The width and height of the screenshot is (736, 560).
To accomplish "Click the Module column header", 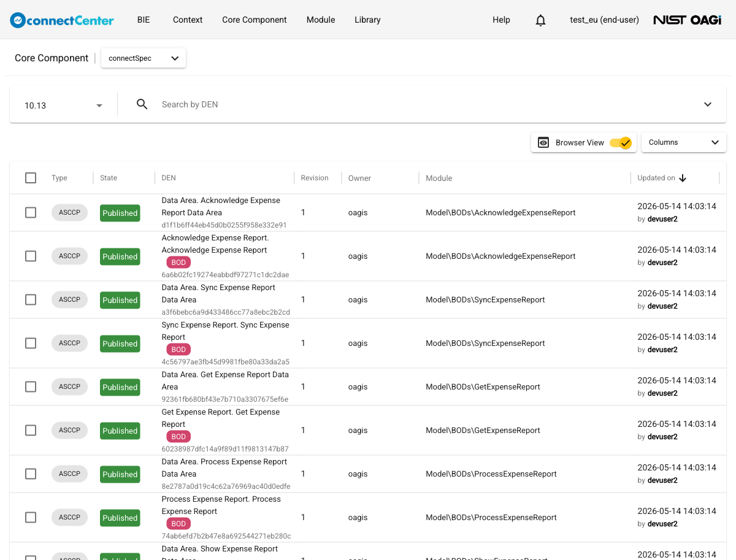I will click(x=439, y=178).
